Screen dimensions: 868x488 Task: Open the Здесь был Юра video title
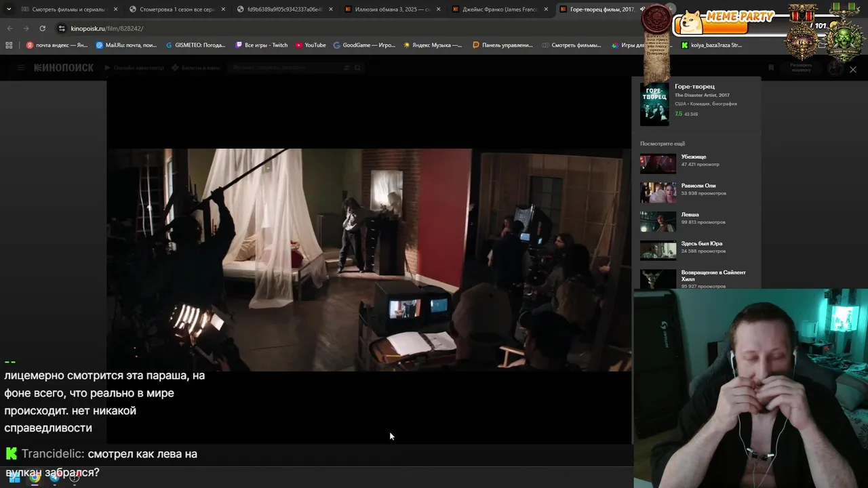[702, 243]
